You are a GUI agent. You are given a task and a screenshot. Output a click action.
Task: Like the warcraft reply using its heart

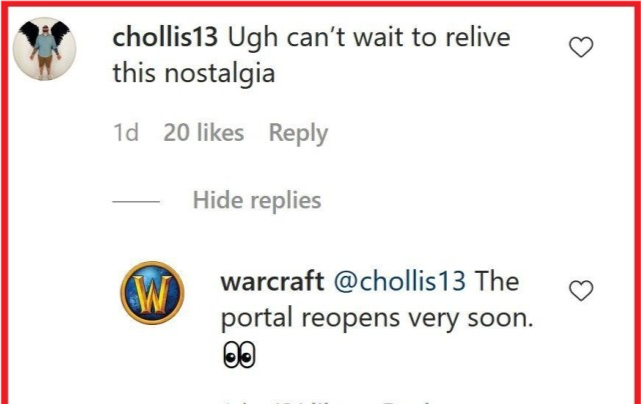(x=581, y=291)
